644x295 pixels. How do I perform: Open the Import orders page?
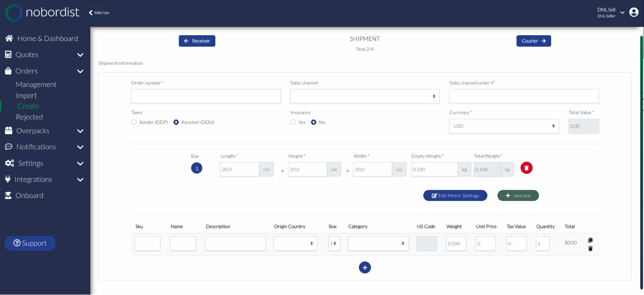tap(26, 95)
